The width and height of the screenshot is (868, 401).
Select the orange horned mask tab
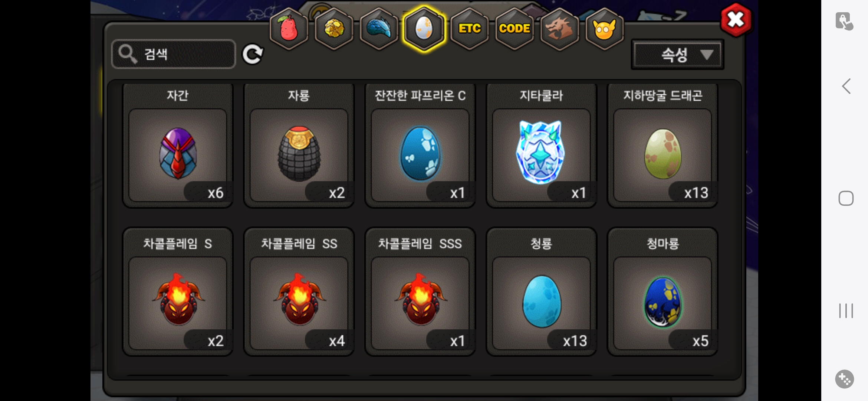(x=604, y=29)
